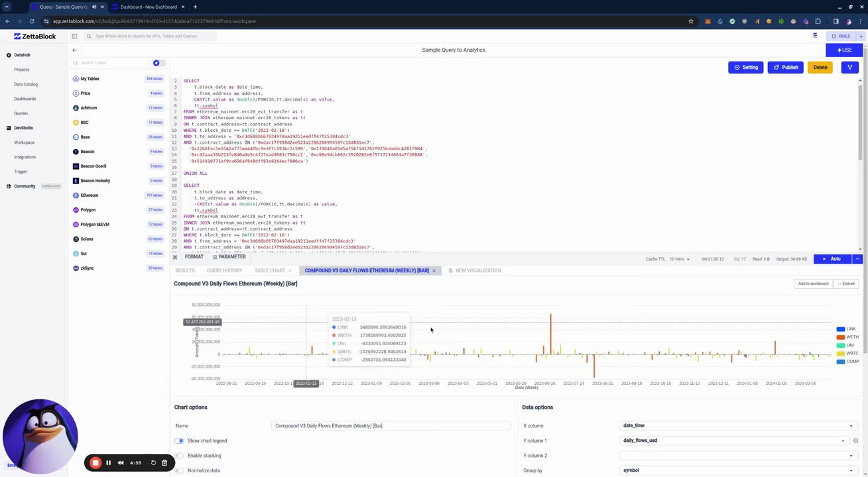Enable stacking toggle
This screenshot has width=868, height=477.
(x=179, y=456)
